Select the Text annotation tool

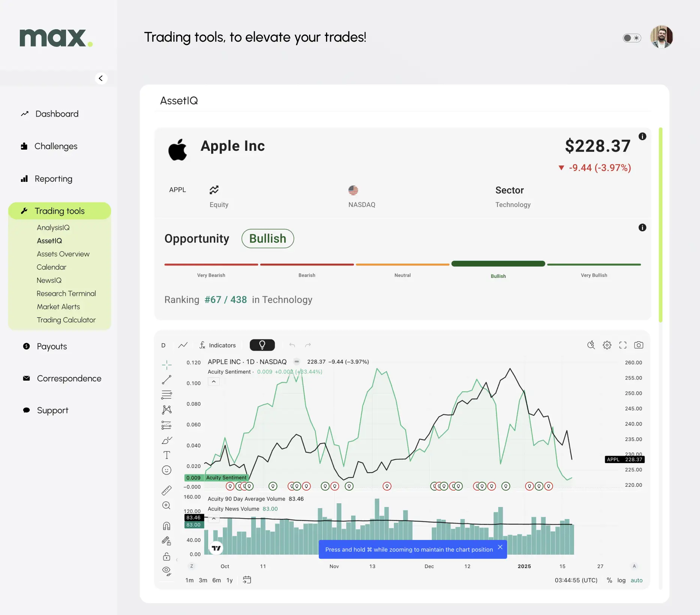point(167,455)
